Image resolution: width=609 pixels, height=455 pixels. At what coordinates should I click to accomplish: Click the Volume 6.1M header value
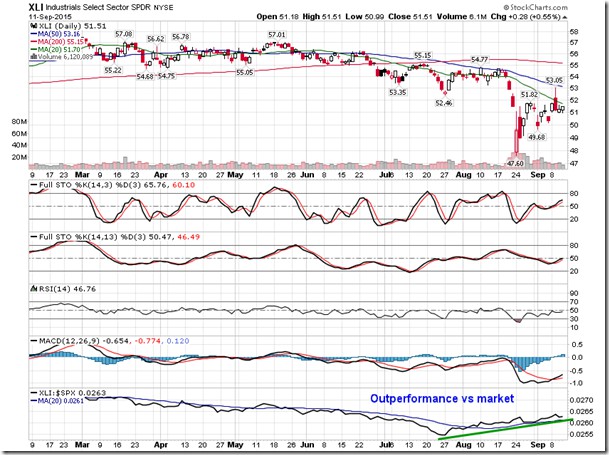pyautogui.click(x=461, y=17)
